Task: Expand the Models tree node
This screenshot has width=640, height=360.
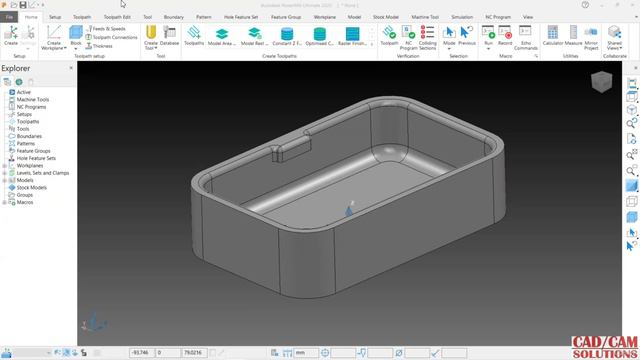Action: point(4,180)
